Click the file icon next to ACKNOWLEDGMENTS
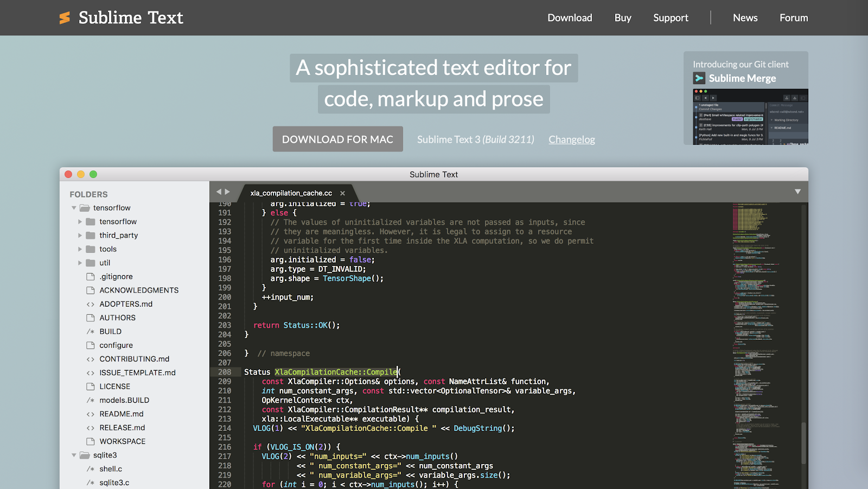The height and width of the screenshot is (489, 868). (x=91, y=290)
